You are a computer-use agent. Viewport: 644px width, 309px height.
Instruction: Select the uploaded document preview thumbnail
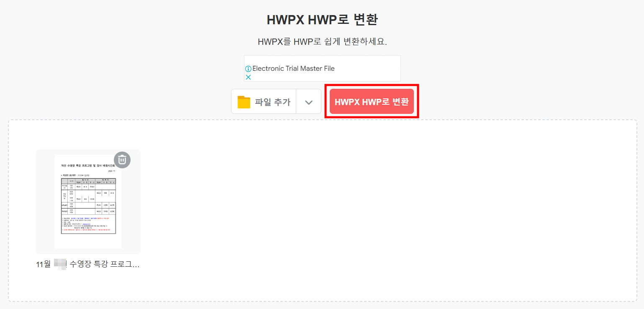88,201
